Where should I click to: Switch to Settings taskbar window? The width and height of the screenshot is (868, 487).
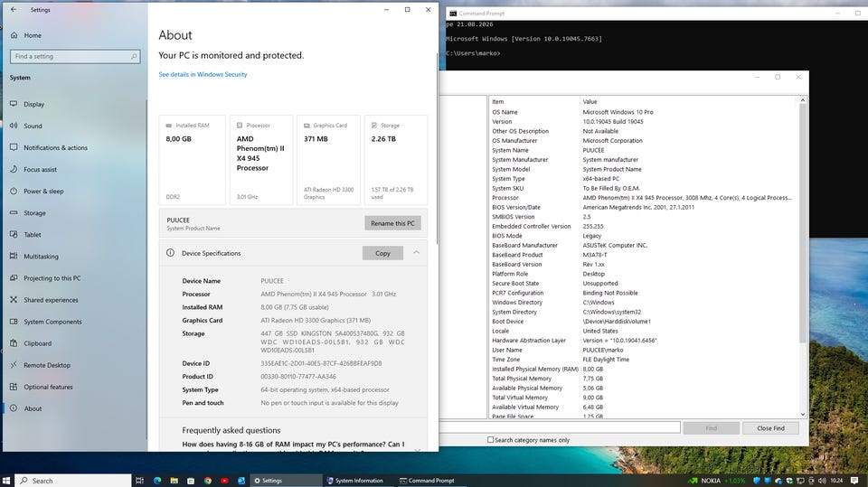(285, 481)
